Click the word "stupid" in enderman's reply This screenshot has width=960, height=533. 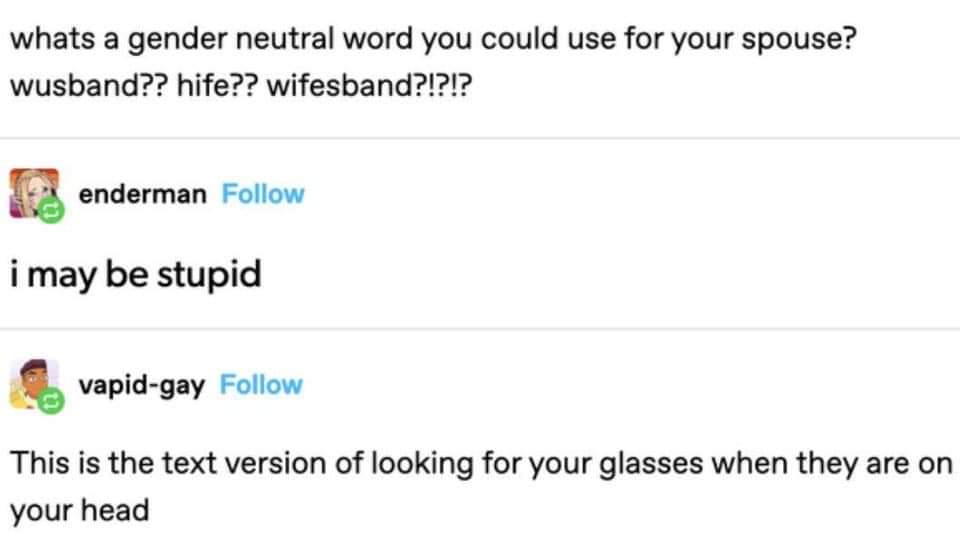pos(209,275)
